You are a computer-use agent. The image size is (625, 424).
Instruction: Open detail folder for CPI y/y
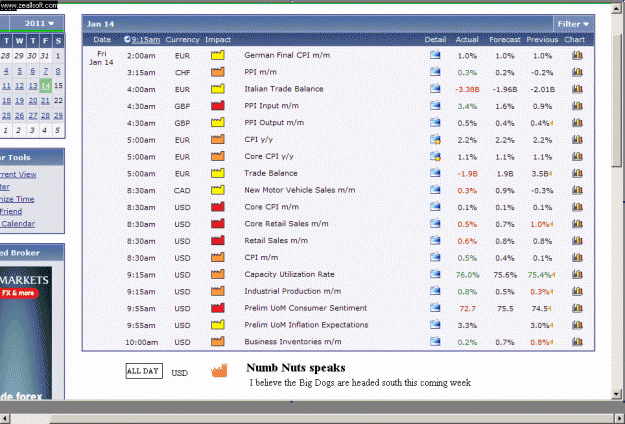tap(435, 139)
